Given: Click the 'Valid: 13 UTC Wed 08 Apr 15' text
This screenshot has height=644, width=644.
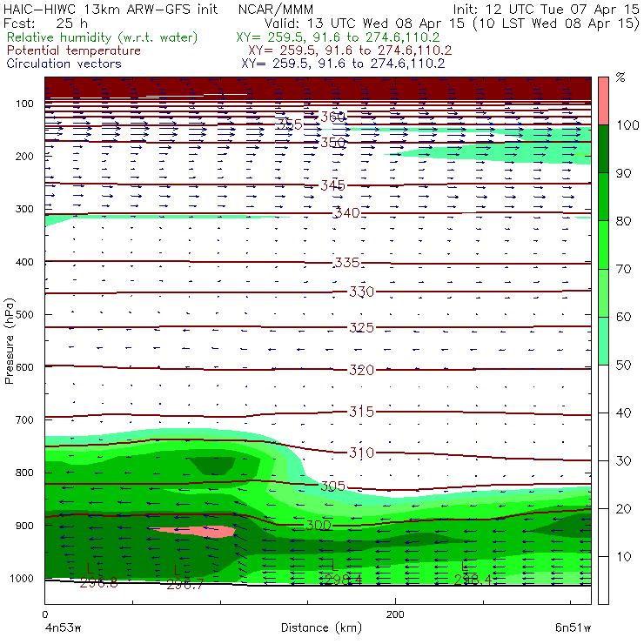Looking at the screenshot, I should click(364, 23).
